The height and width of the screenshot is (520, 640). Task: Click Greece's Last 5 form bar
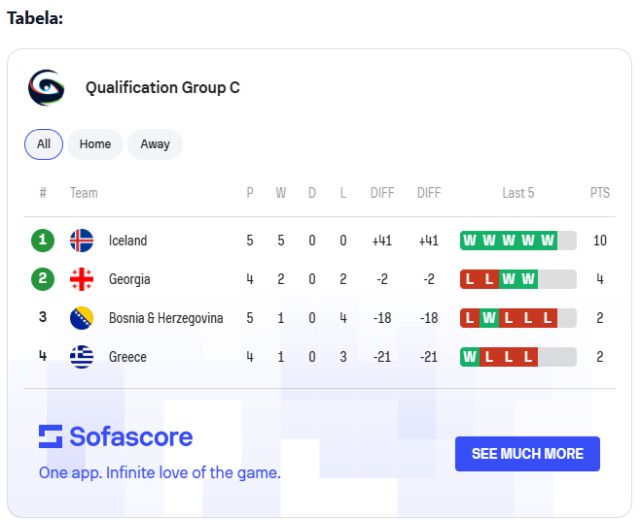tap(518, 357)
